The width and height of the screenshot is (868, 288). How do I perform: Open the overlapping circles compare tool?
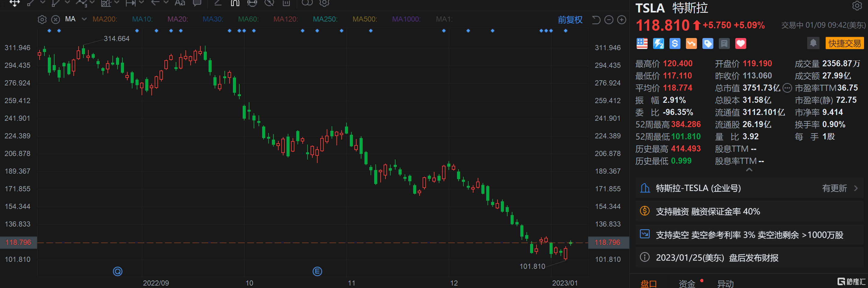tap(307, 3)
